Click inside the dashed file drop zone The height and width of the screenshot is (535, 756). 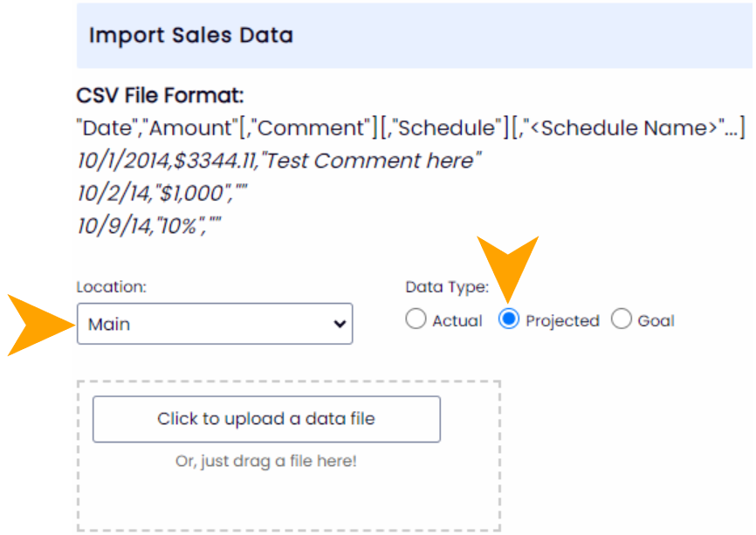(x=288, y=497)
